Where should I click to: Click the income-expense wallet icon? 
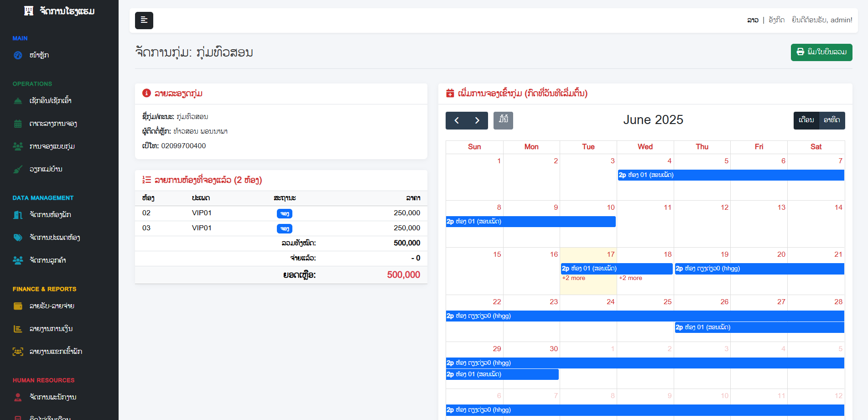(x=18, y=306)
